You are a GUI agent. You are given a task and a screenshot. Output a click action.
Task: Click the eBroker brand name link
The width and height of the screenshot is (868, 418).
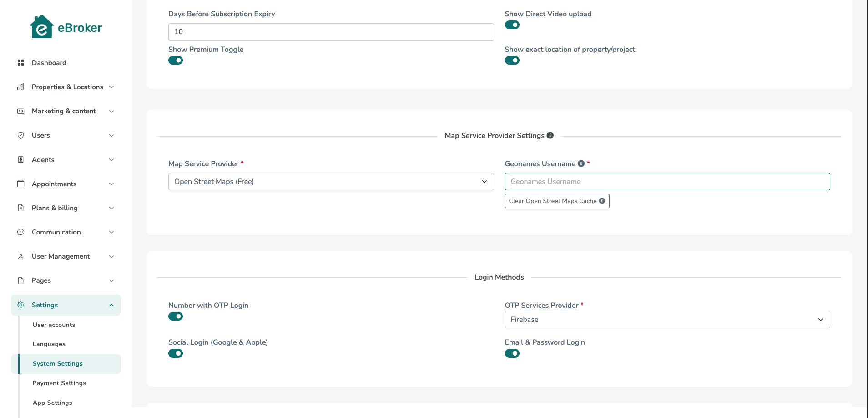pyautogui.click(x=80, y=28)
